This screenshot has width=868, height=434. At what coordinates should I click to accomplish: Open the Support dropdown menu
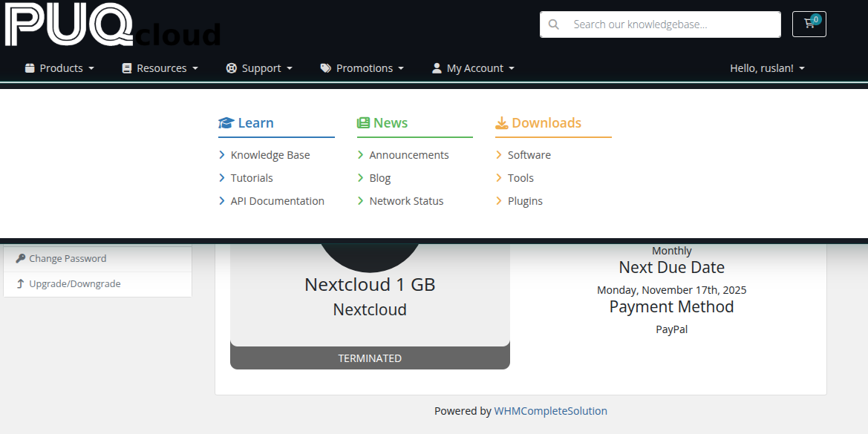[x=259, y=68]
